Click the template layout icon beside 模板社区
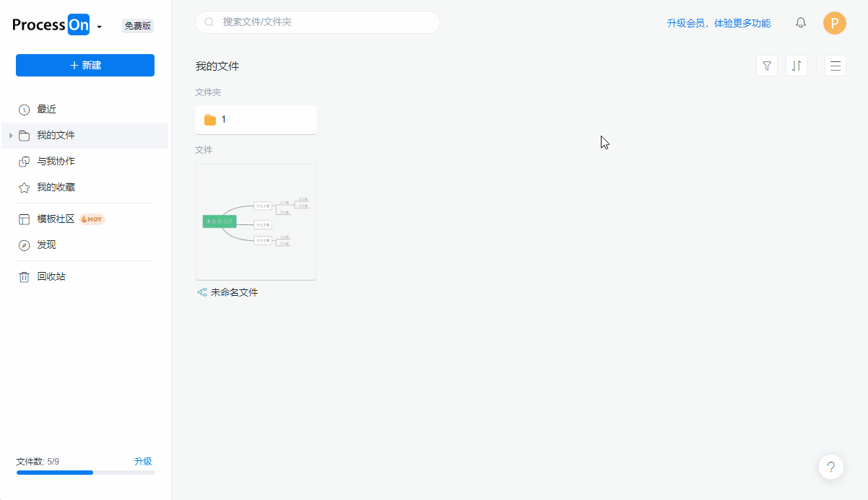 24,219
